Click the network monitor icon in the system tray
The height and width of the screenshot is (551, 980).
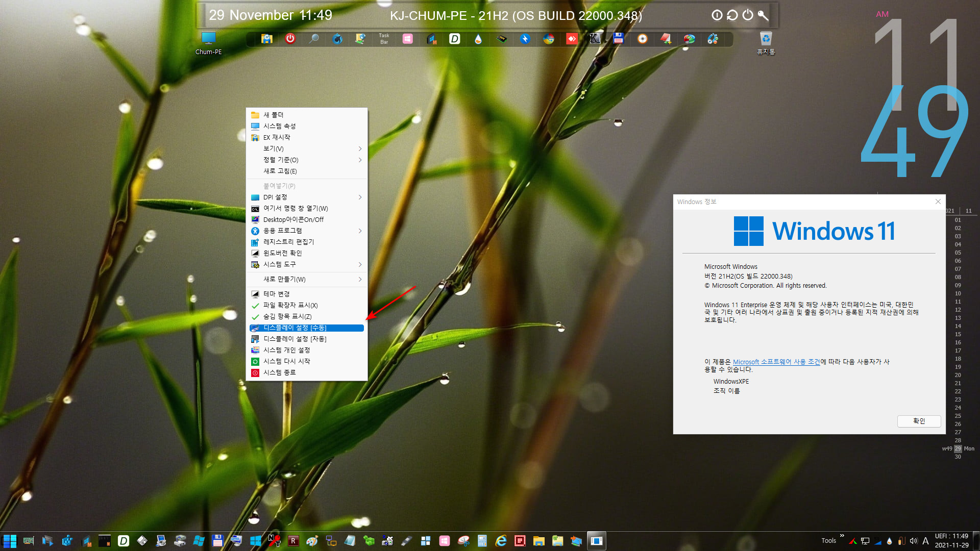click(865, 541)
